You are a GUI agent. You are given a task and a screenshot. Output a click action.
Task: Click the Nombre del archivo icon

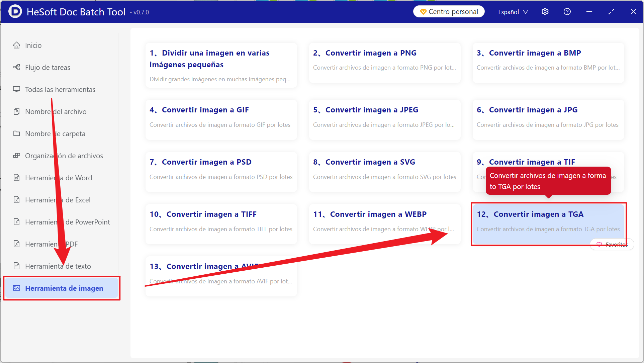[16, 111]
